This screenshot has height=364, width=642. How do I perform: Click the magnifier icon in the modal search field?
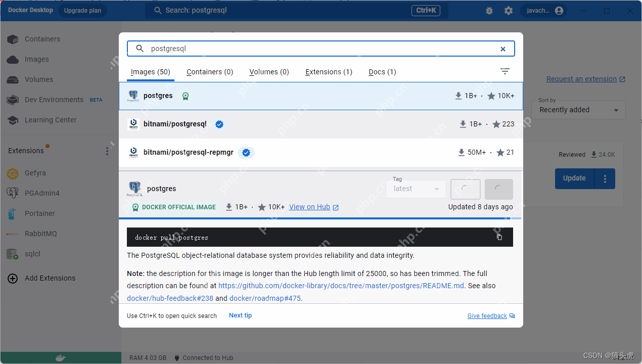tap(140, 49)
